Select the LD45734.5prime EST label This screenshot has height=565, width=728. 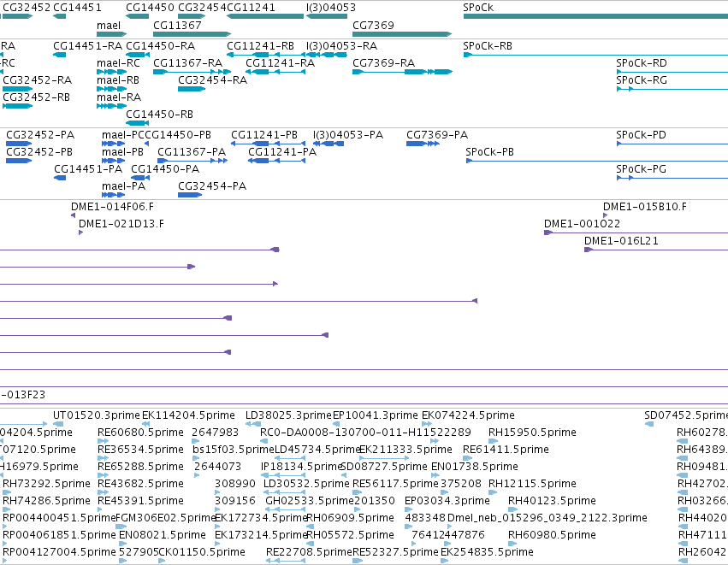click(317, 450)
